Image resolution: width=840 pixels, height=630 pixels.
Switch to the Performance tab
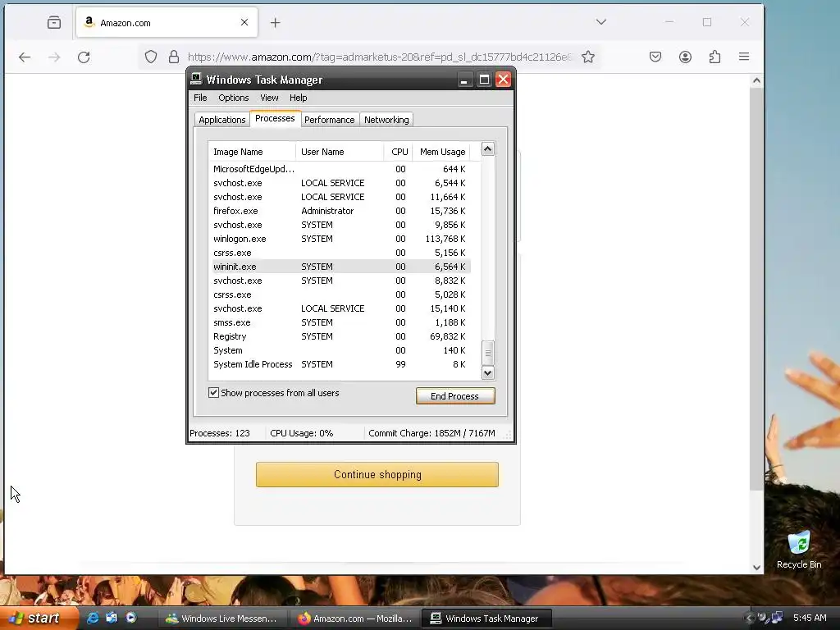pyautogui.click(x=330, y=120)
